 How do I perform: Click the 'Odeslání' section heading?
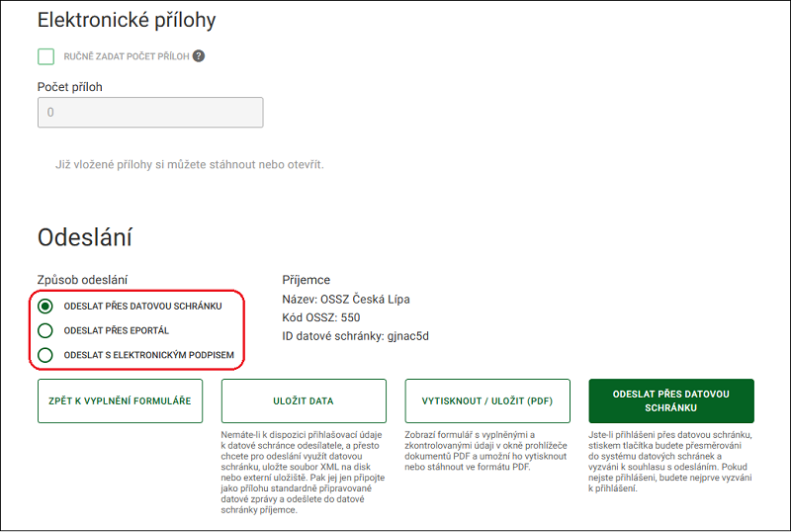[85, 237]
